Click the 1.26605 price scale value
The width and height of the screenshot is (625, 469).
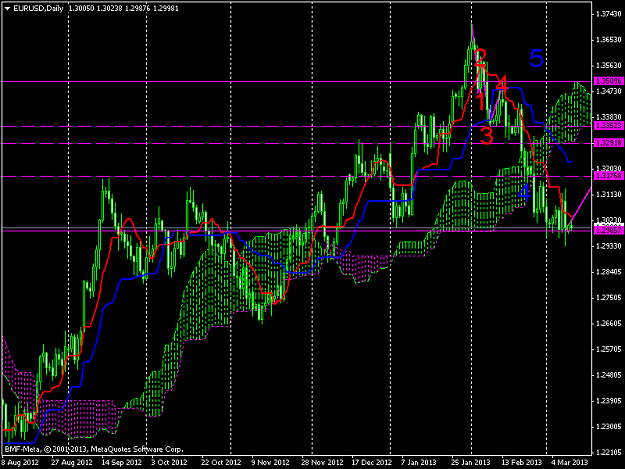click(x=609, y=324)
